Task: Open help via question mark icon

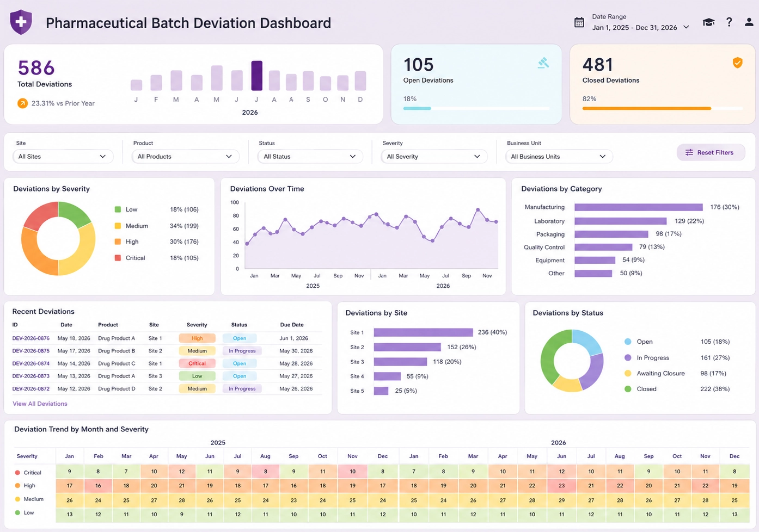Action: point(729,22)
